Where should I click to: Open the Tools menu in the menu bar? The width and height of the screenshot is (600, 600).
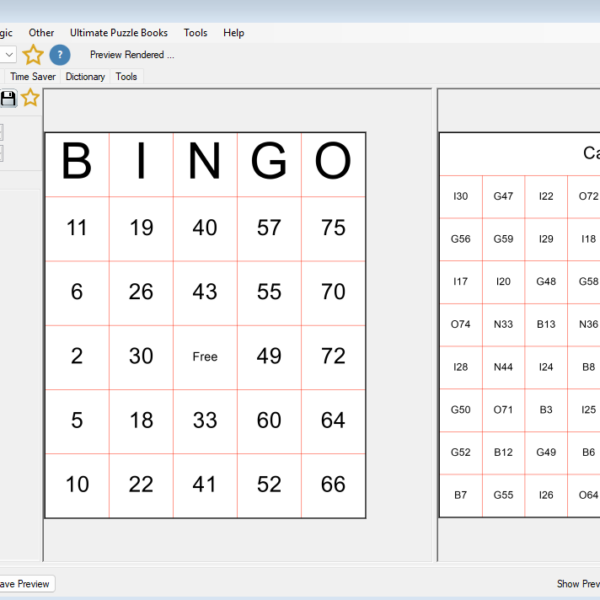point(196,33)
